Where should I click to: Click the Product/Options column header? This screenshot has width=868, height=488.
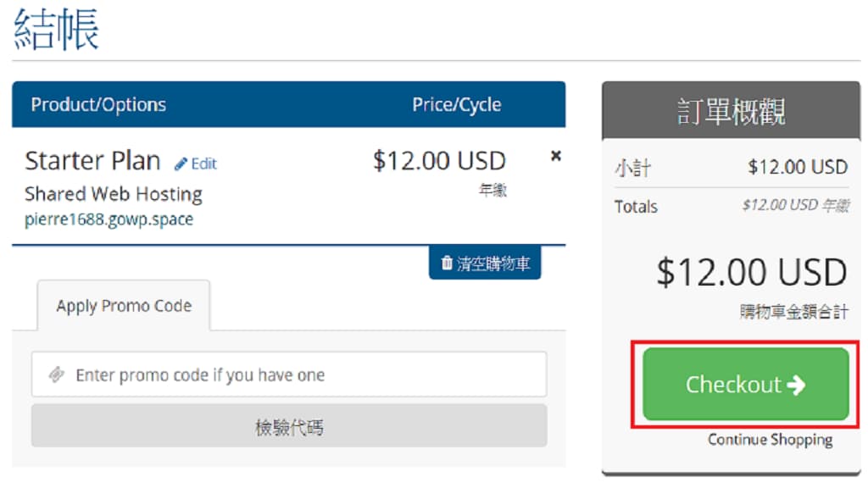pyautogui.click(x=98, y=105)
